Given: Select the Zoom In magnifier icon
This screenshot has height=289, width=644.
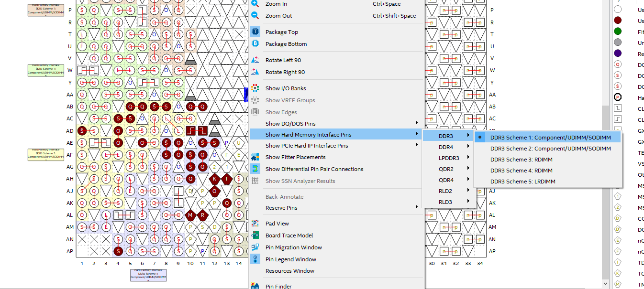Looking at the screenshot, I should pos(254,4).
